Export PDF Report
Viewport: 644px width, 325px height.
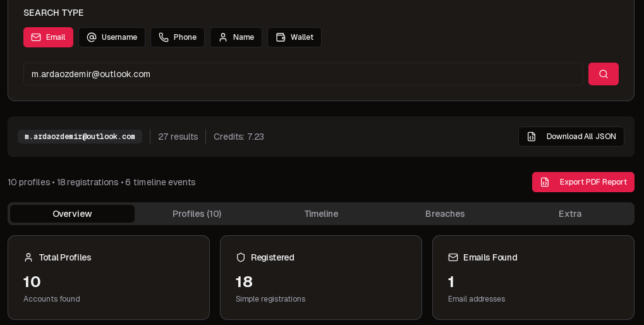click(583, 182)
